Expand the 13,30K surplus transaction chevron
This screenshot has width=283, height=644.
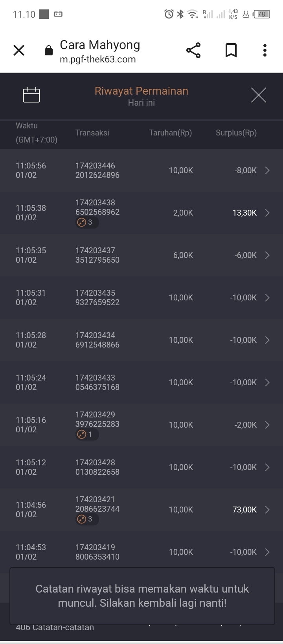(x=267, y=213)
